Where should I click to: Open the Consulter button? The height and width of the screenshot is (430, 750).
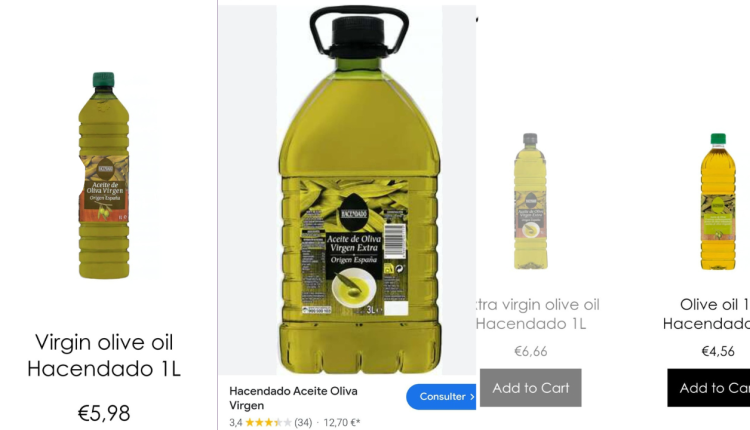coord(441,397)
